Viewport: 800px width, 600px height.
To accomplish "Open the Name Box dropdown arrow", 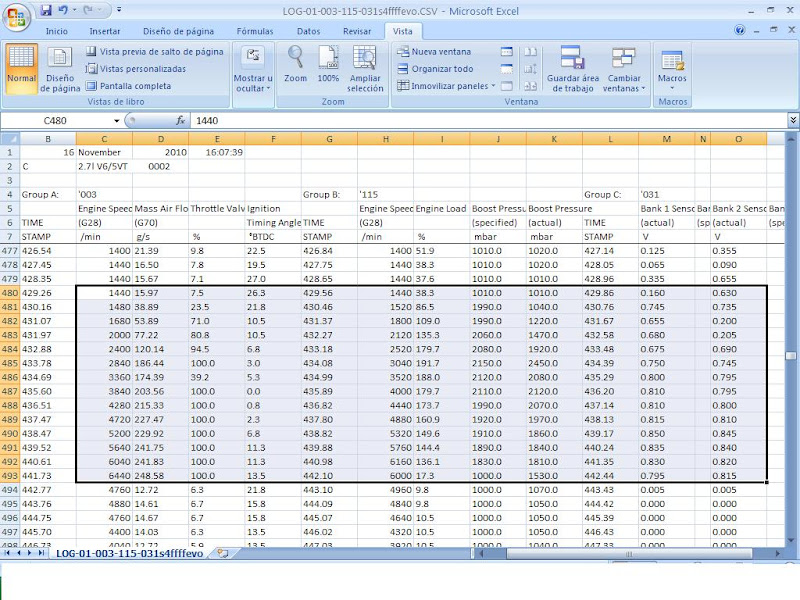I will pyautogui.click(x=116, y=121).
